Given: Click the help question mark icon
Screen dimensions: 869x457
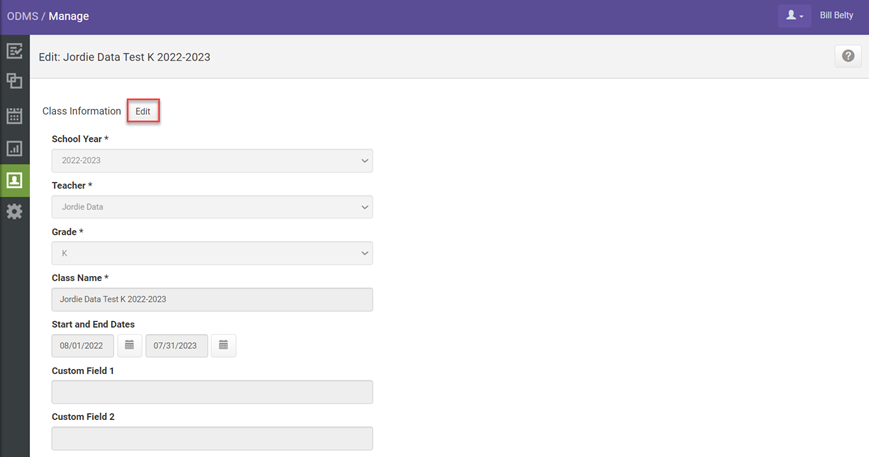Looking at the screenshot, I should pos(848,57).
